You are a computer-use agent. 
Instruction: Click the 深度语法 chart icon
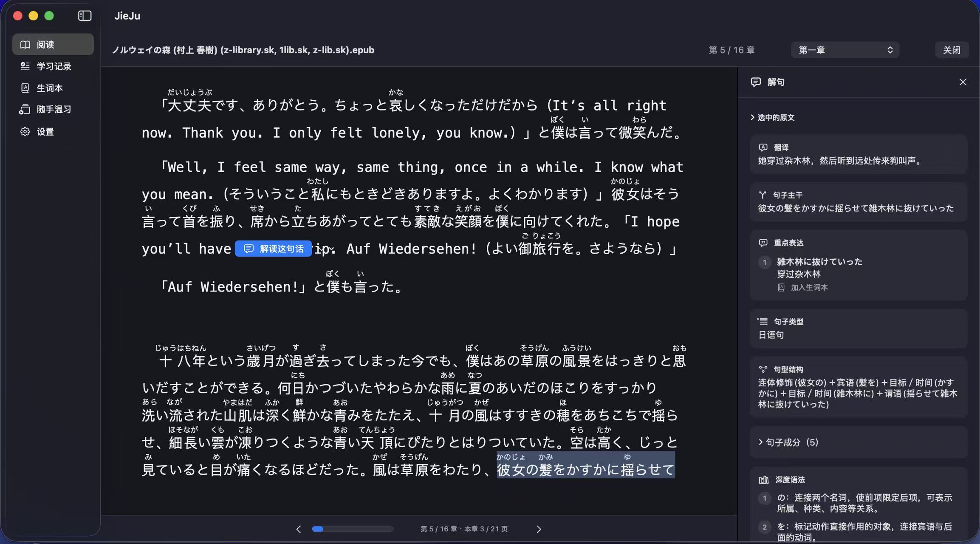[x=764, y=480]
